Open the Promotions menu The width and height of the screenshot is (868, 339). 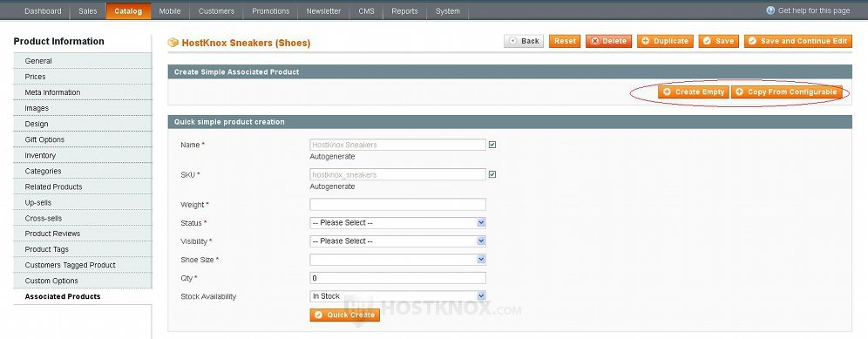point(270,11)
